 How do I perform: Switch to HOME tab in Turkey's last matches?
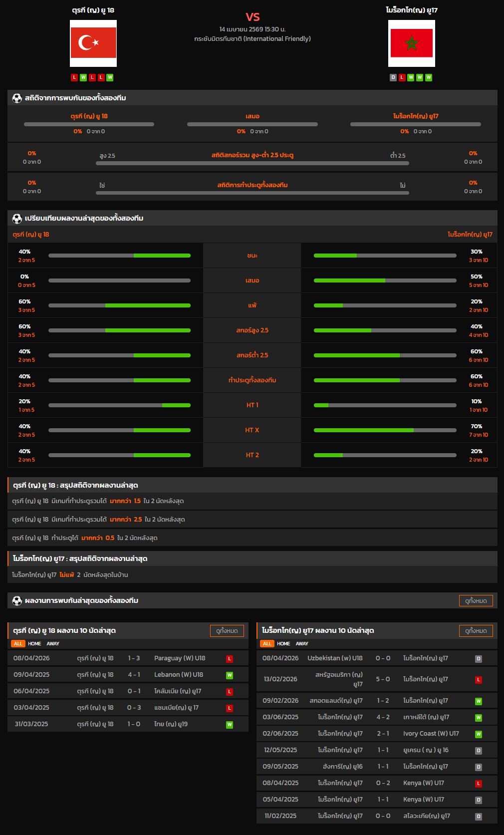coord(34,644)
